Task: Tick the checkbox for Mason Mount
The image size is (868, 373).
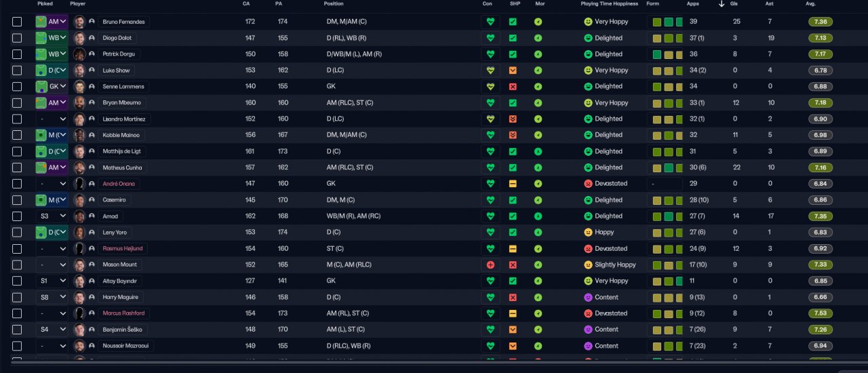Action: [17, 265]
